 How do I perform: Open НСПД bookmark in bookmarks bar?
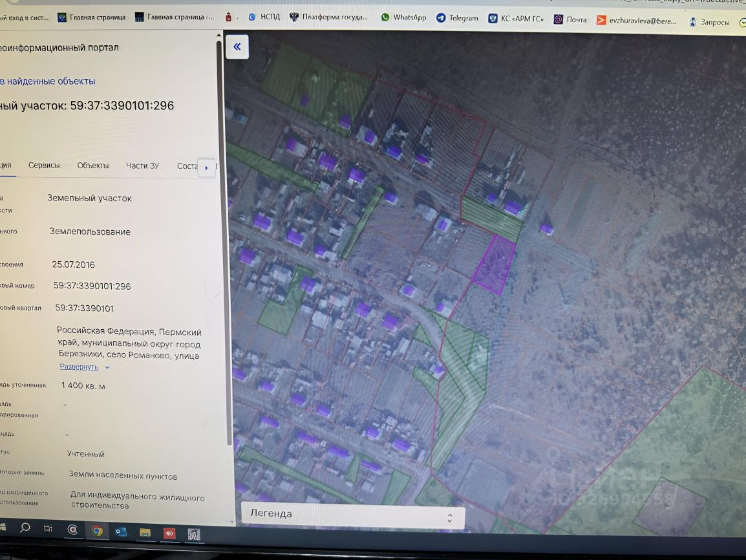pos(264,17)
